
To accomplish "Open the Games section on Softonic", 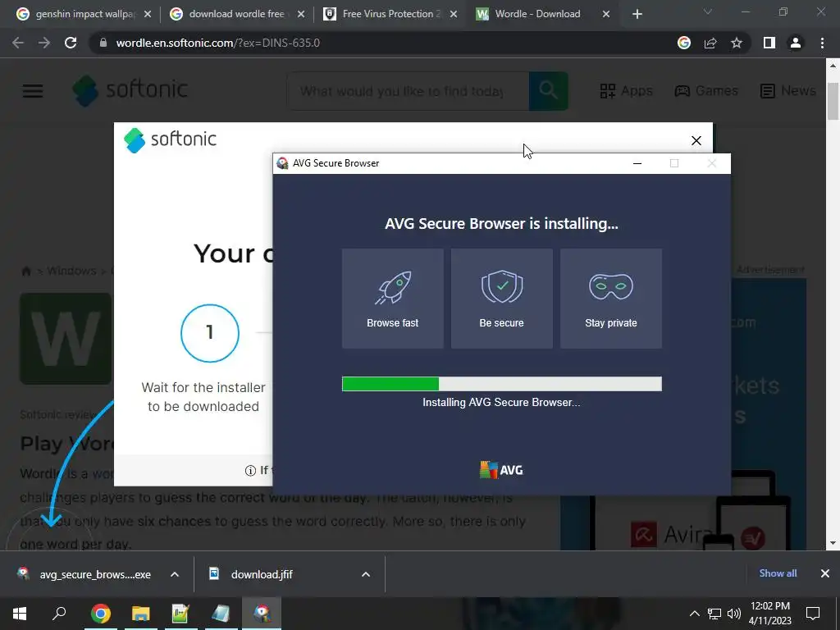I will [706, 90].
